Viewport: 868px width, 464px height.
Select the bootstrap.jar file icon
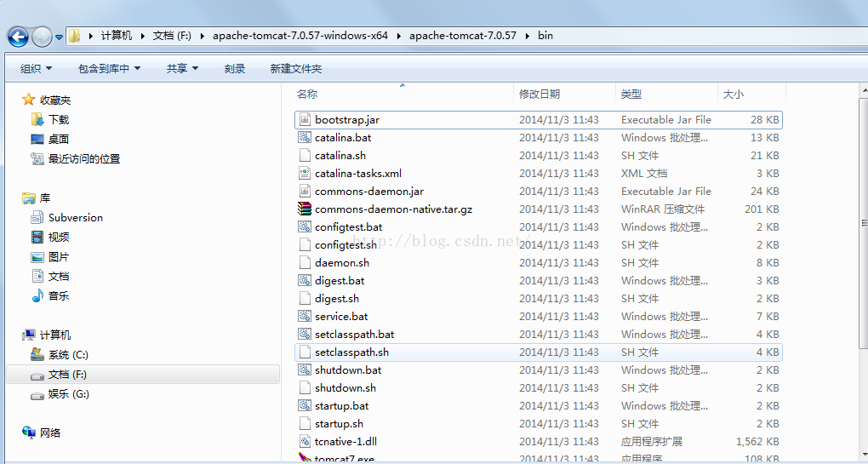(305, 119)
